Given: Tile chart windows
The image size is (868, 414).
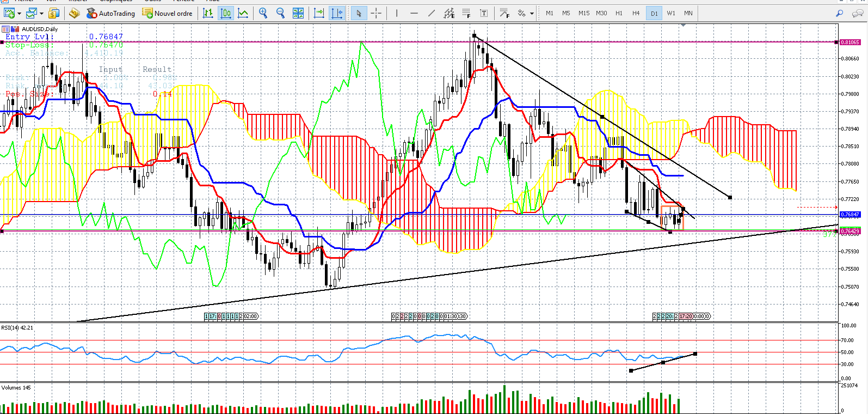Looking at the screenshot, I should (298, 13).
